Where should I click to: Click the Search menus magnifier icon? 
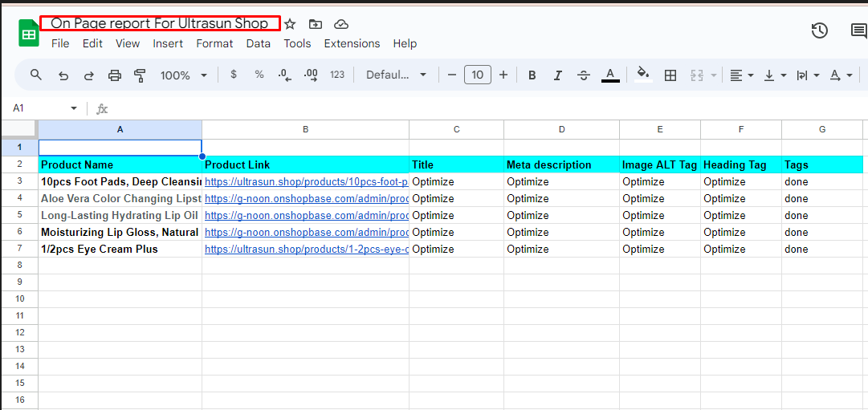(36, 75)
